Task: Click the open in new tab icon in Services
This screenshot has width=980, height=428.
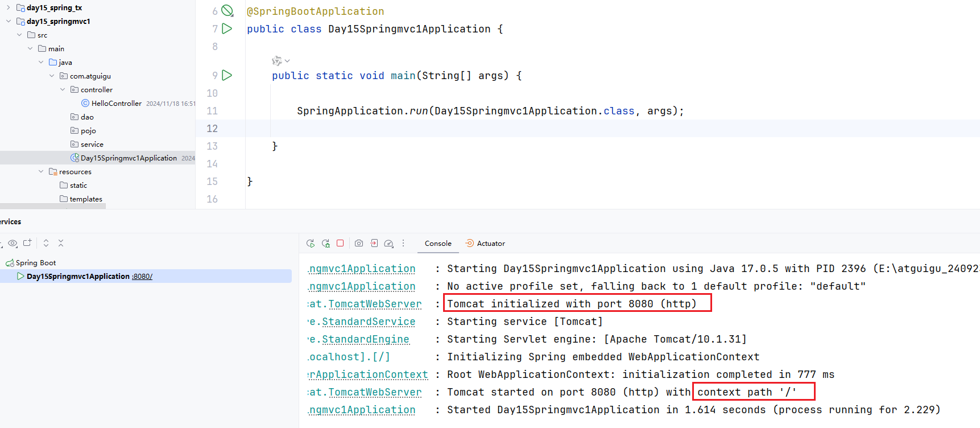Action: (27, 243)
